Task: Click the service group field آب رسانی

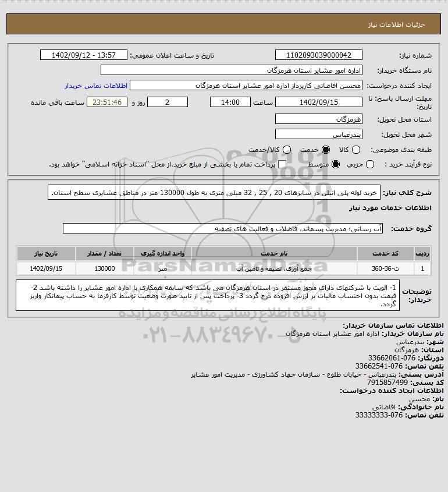Action: [x=223, y=229]
